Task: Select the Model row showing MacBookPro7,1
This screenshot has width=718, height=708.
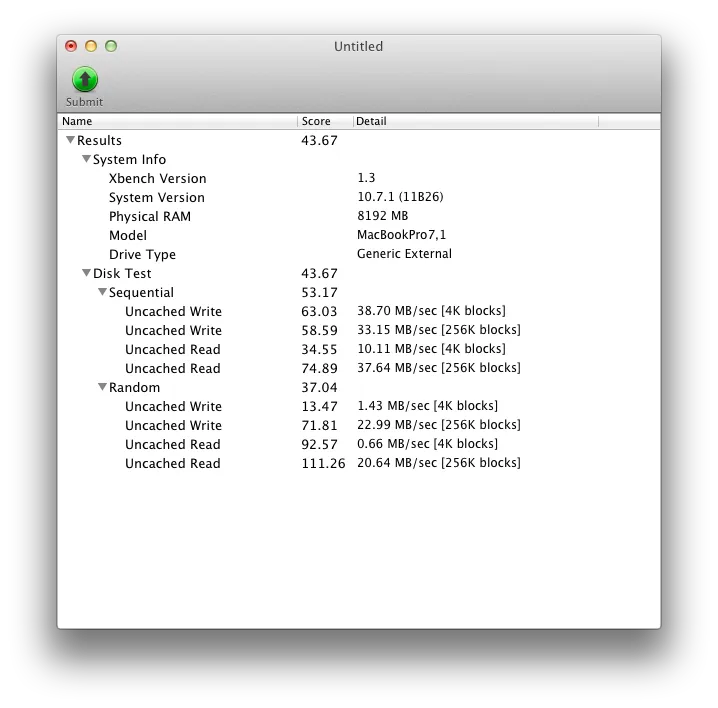Action: 128,236
